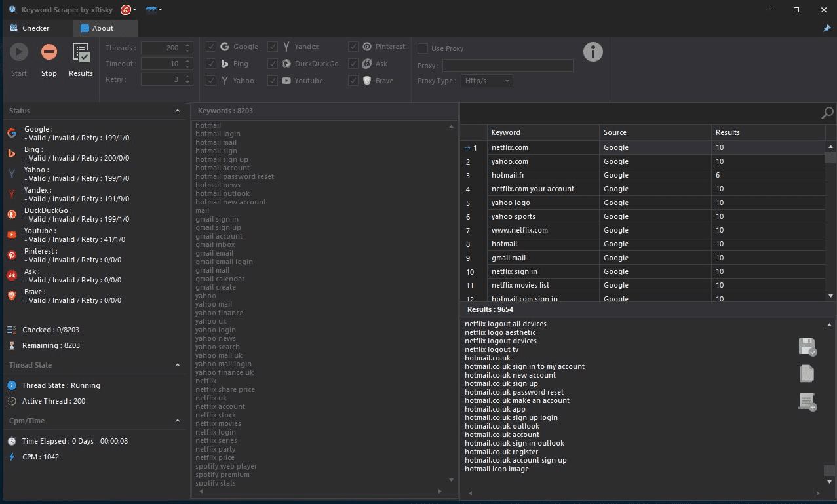Image resolution: width=837 pixels, height=504 pixels.
Task: Open the Proxy Type dropdown
Action: (x=486, y=81)
